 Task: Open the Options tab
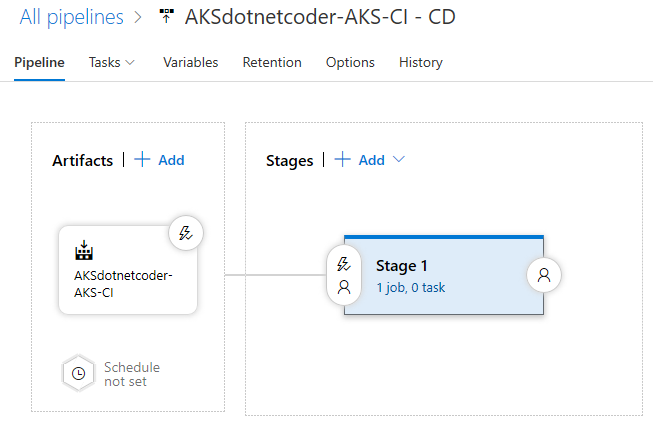pyautogui.click(x=350, y=62)
